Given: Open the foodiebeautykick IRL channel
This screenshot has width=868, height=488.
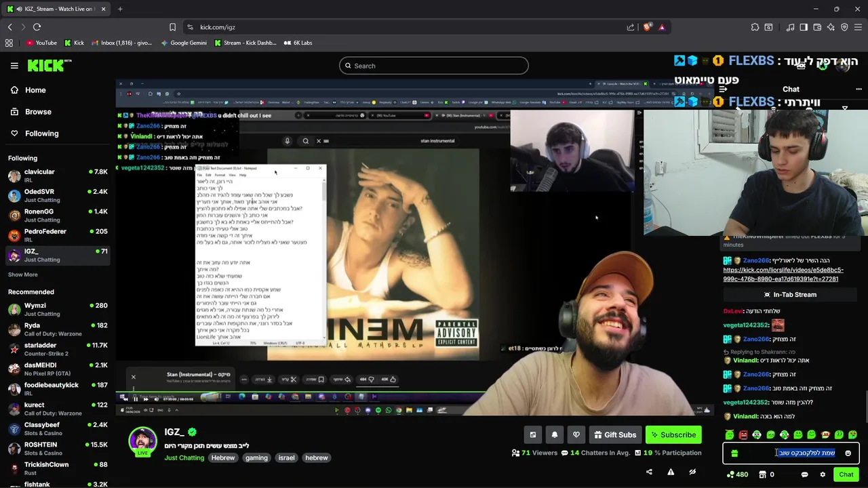Looking at the screenshot, I should [x=58, y=388].
